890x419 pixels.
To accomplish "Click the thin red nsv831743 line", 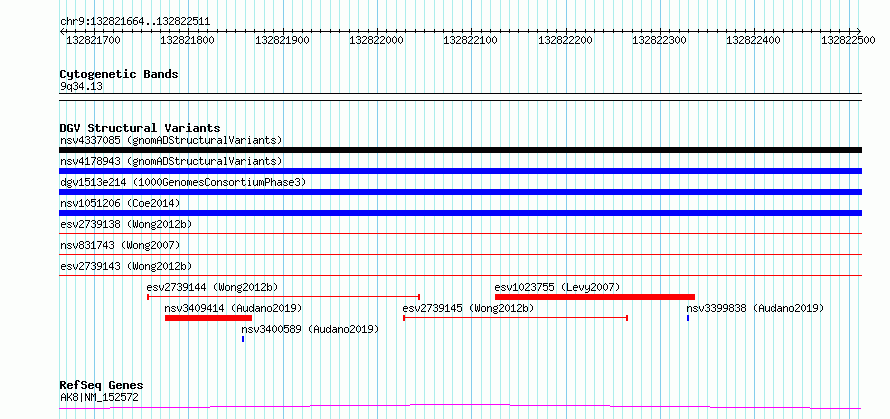I will pyautogui.click(x=460, y=254).
